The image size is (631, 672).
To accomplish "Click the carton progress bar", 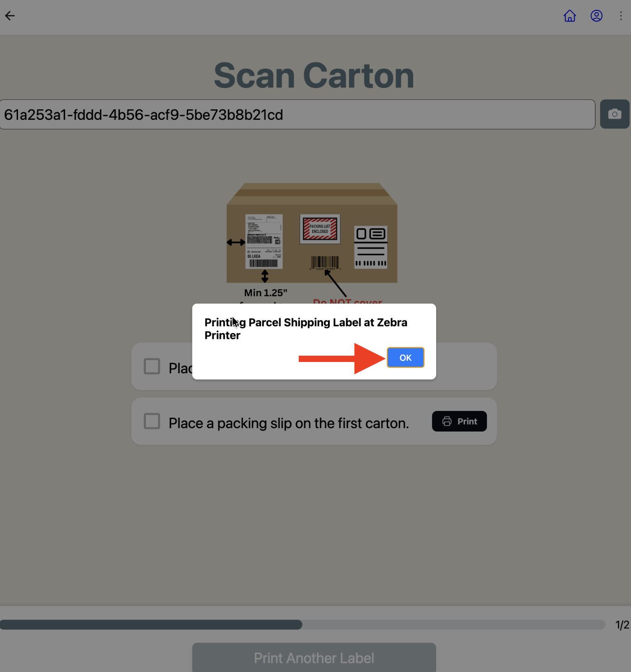I will click(303, 625).
